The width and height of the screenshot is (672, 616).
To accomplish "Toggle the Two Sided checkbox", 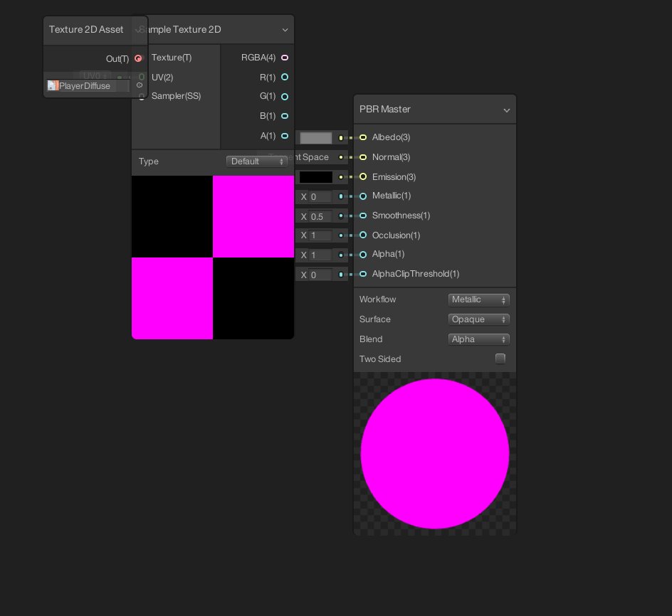I will [x=500, y=359].
